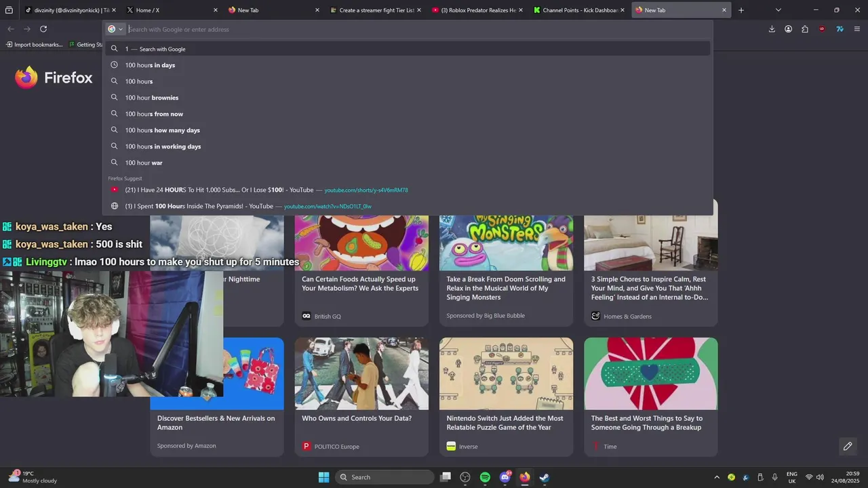Open the weather widget showing 19°C
The image size is (868, 488).
(33, 477)
